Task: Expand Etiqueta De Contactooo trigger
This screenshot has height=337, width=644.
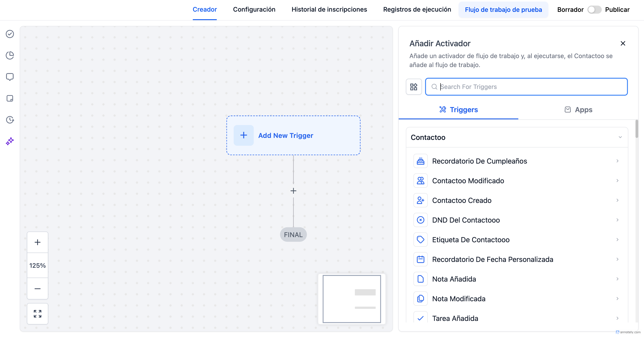Action: point(517,240)
